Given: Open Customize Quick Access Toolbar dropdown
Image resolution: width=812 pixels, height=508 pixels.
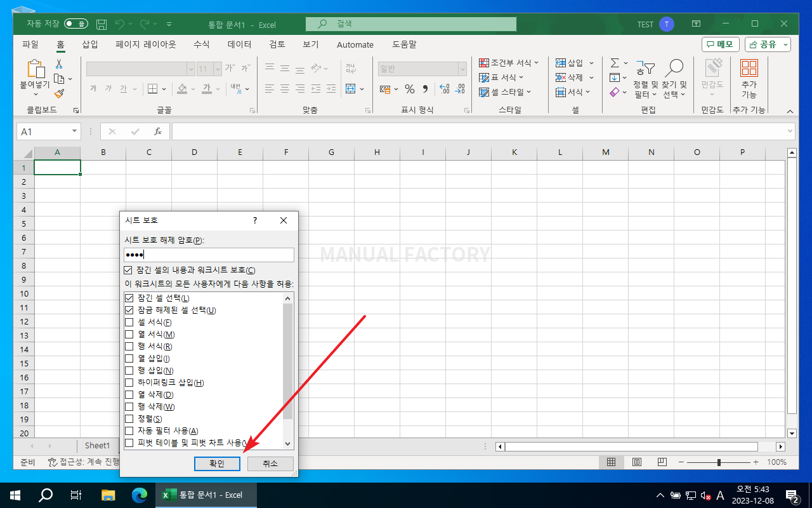Looking at the screenshot, I should (x=169, y=24).
